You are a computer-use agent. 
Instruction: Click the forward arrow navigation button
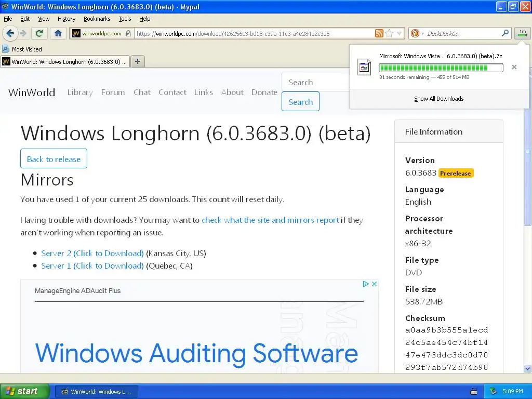tap(23, 33)
